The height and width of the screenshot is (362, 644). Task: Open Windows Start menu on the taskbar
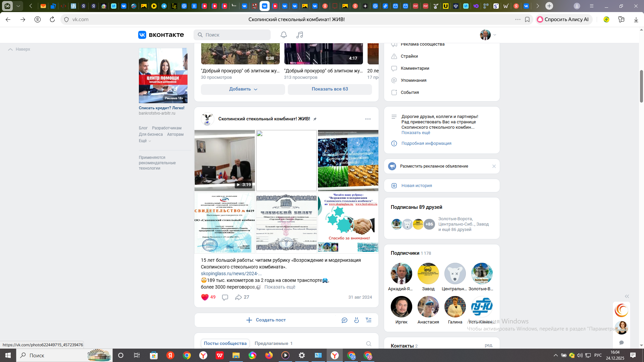[x=8, y=355]
